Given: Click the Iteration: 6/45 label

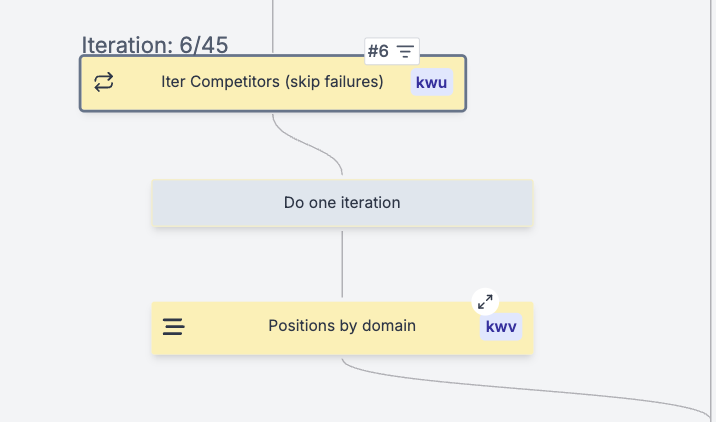Looking at the screenshot, I should click(x=155, y=45).
